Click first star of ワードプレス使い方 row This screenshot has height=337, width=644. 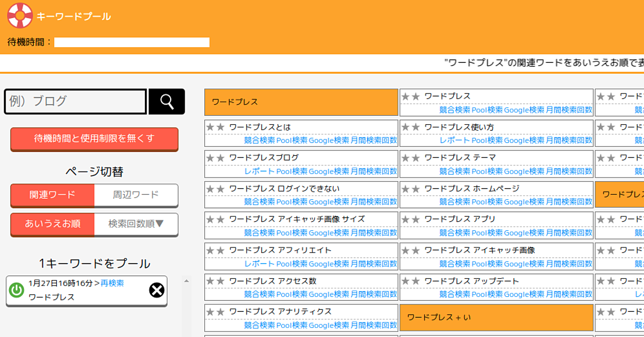click(x=406, y=127)
